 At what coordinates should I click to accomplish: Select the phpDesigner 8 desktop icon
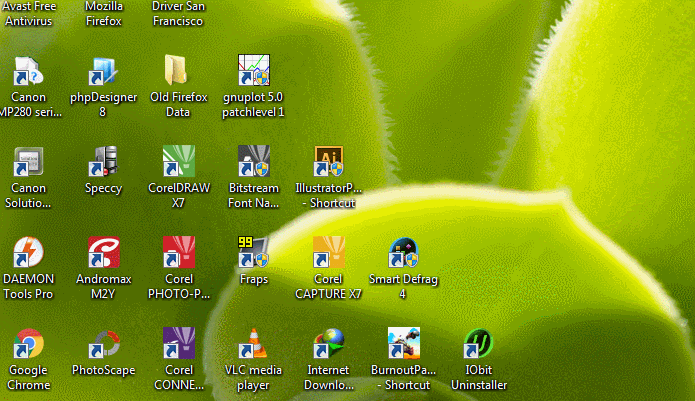tap(103, 71)
